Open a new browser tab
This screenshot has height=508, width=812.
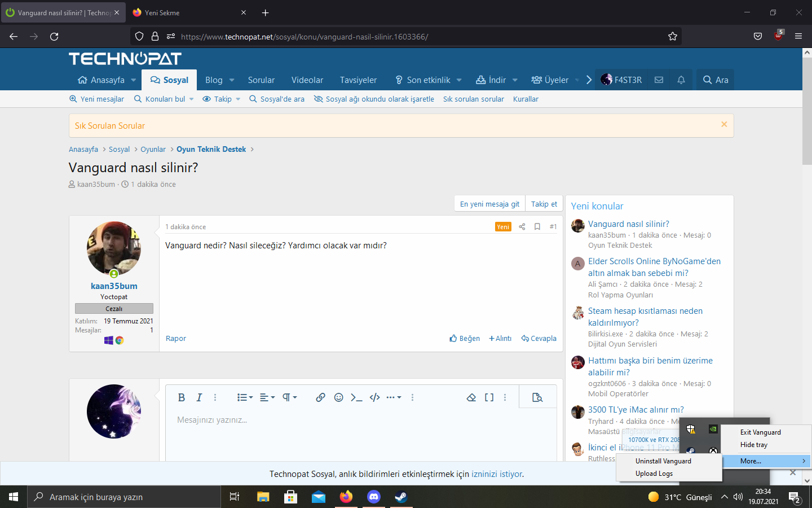pyautogui.click(x=265, y=12)
